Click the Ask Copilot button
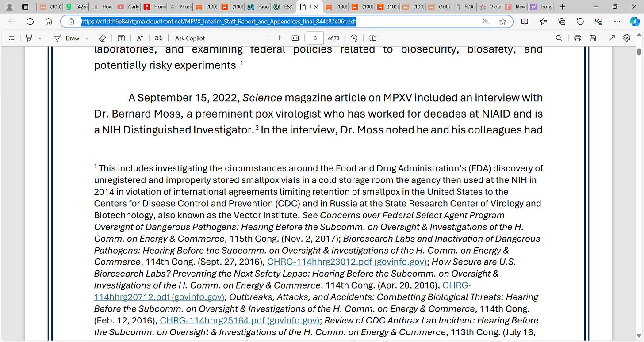 point(190,38)
